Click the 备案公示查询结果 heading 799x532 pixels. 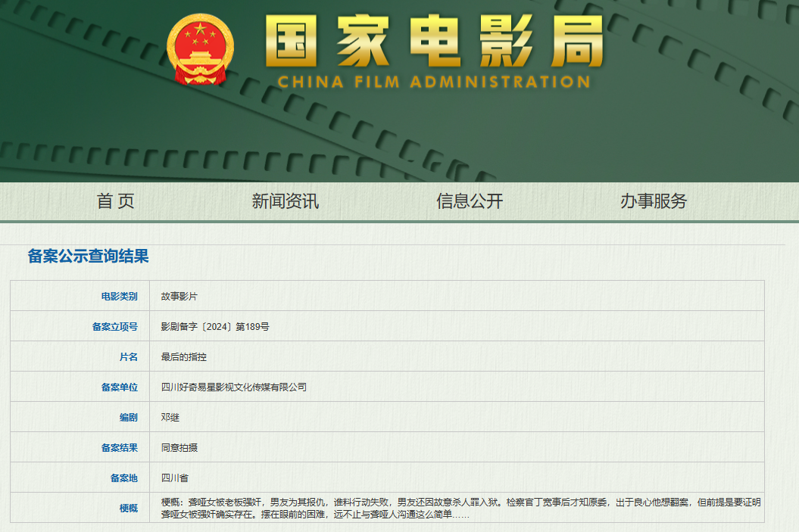pyautogui.click(x=88, y=256)
